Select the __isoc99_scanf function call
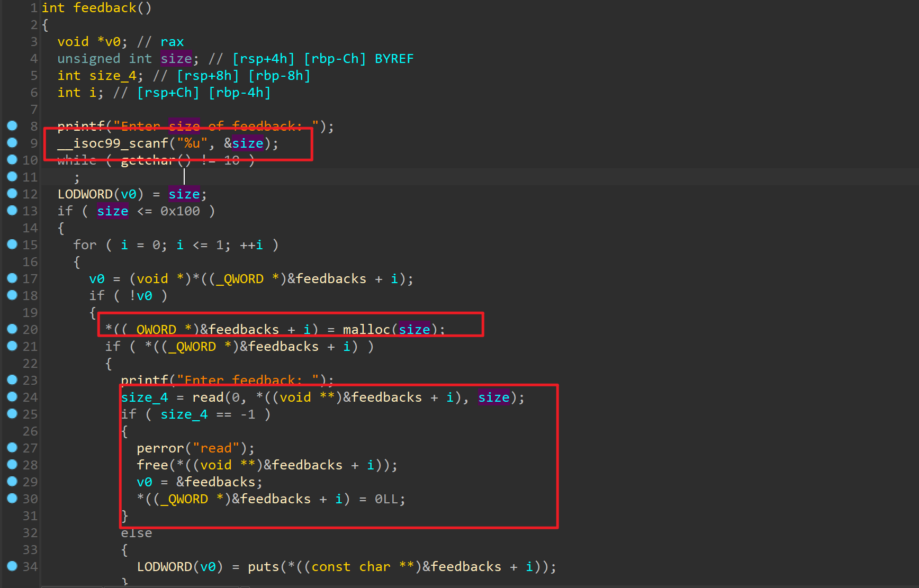919x588 pixels. (113, 143)
